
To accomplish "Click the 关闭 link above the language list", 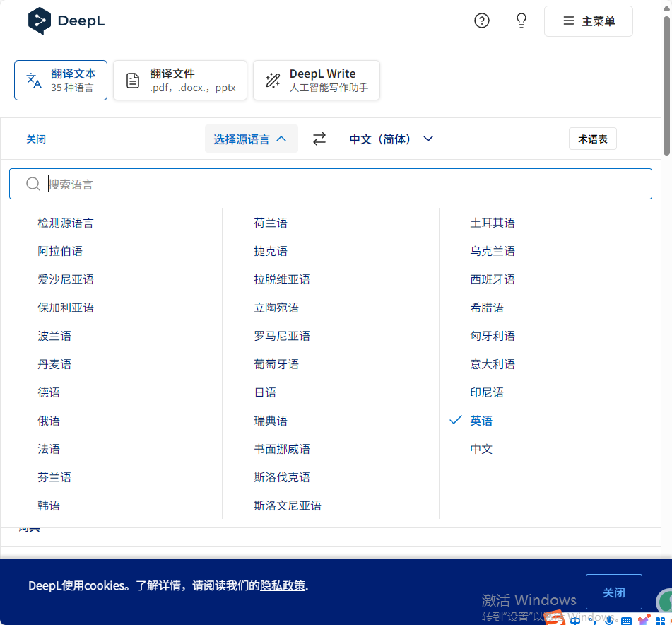I will [36, 139].
